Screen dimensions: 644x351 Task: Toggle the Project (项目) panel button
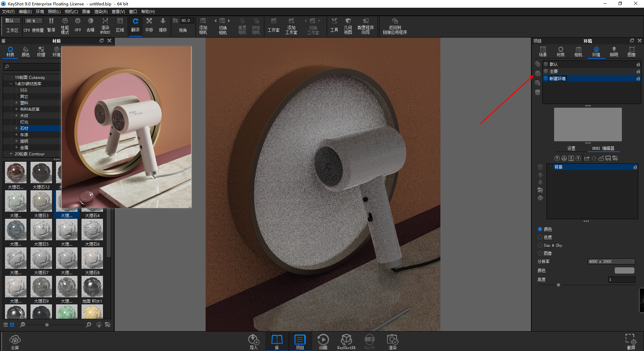coord(300,342)
